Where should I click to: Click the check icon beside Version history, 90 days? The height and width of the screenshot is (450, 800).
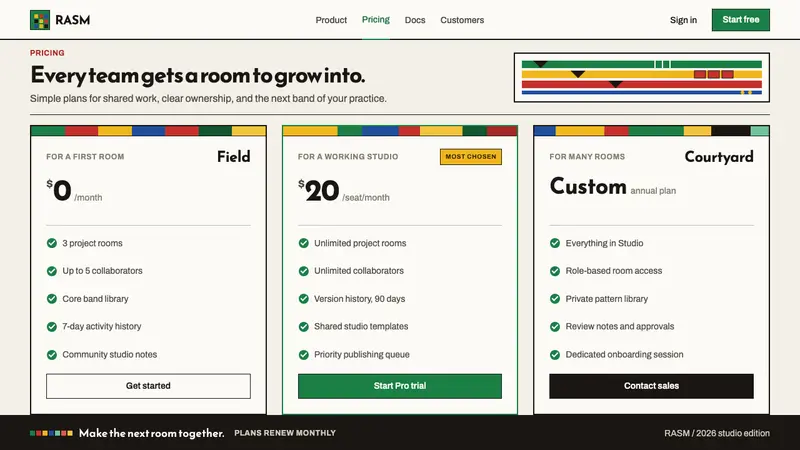tap(304, 298)
